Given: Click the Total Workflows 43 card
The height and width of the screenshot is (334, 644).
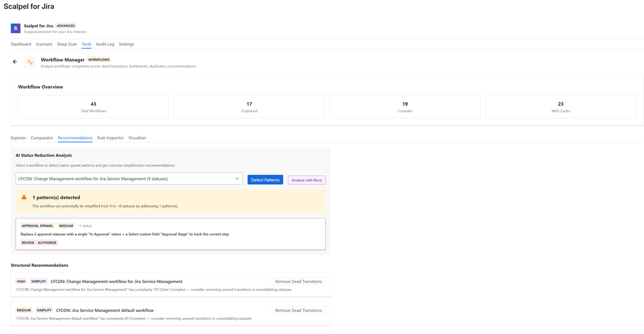Looking at the screenshot, I should [93, 107].
